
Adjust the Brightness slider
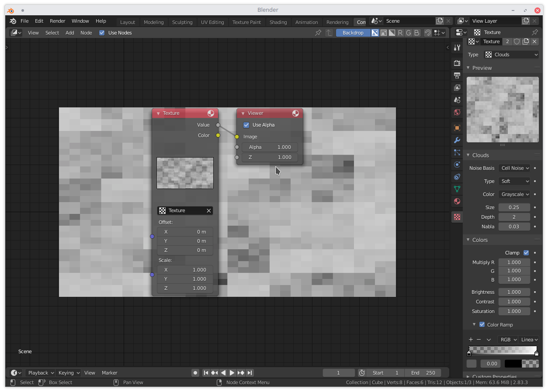(x=514, y=292)
